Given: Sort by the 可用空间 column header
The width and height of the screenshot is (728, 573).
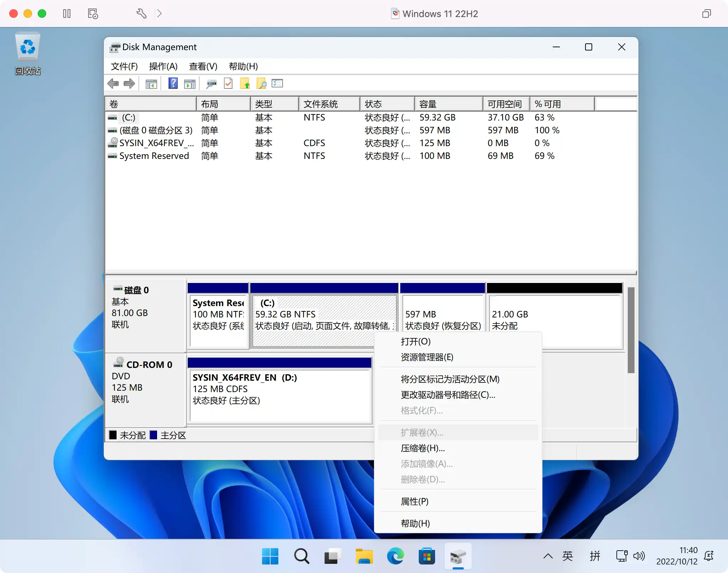Looking at the screenshot, I should tap(507, 104).
